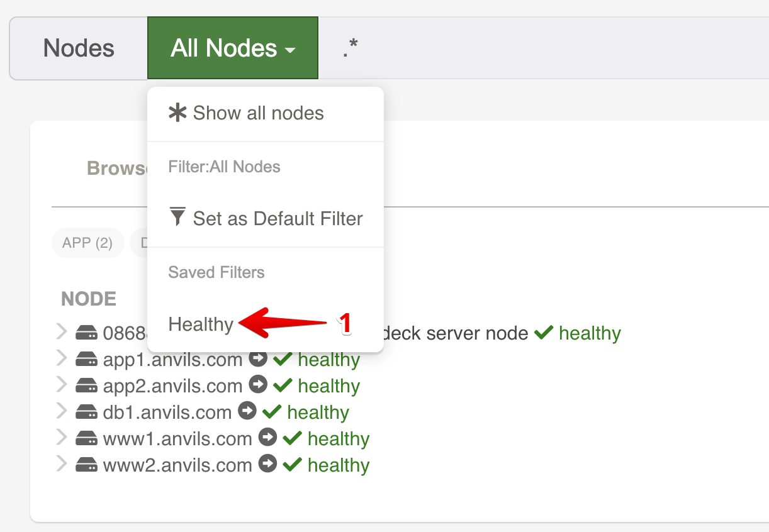Screen dimensions: 769x532
Task: Expand the www1.anvils.com node chevron
Action: point(62,438)
